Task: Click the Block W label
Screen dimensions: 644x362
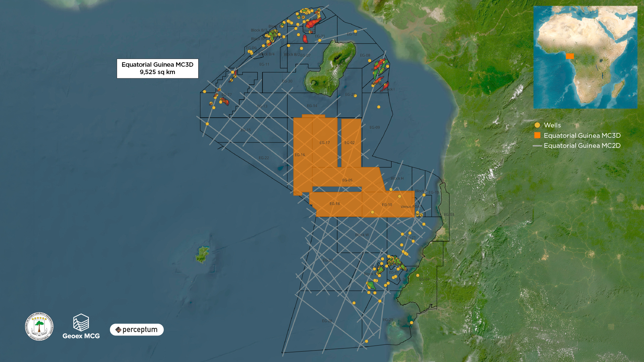Action: 362,235
